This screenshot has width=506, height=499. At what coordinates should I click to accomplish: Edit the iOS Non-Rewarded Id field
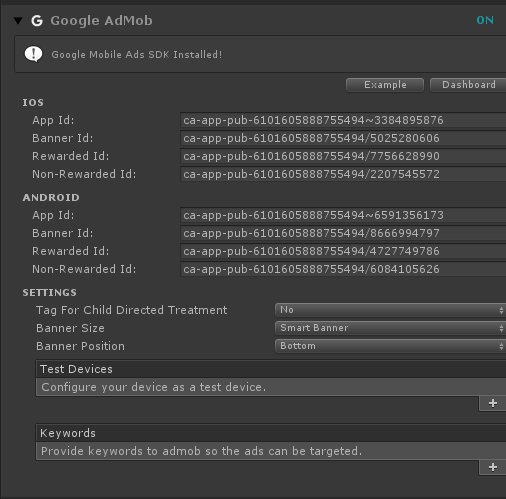[343, 174]
